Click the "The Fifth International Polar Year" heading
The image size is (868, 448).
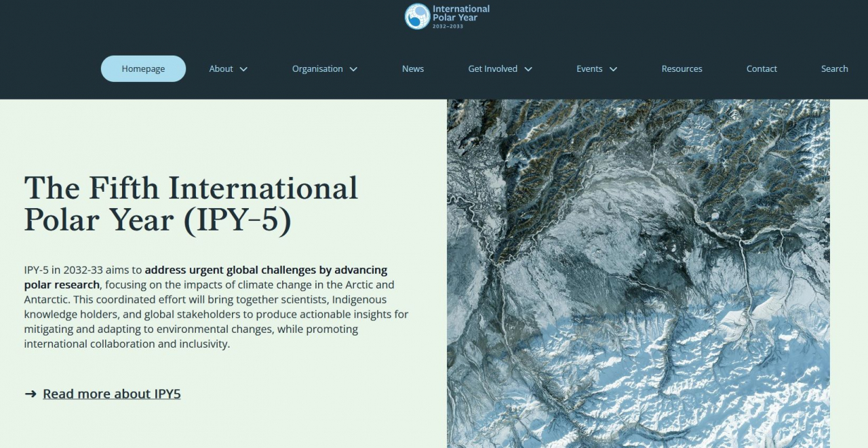pos(191,204)
